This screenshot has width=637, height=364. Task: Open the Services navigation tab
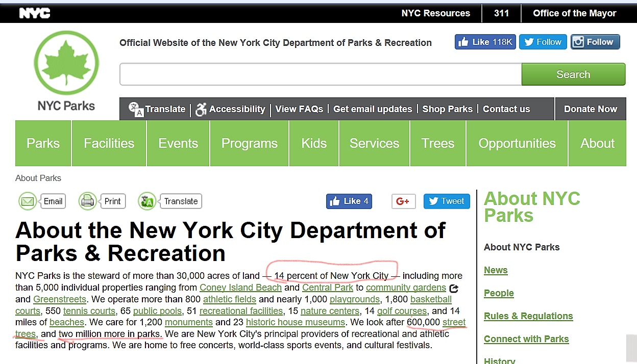[375, 143]
